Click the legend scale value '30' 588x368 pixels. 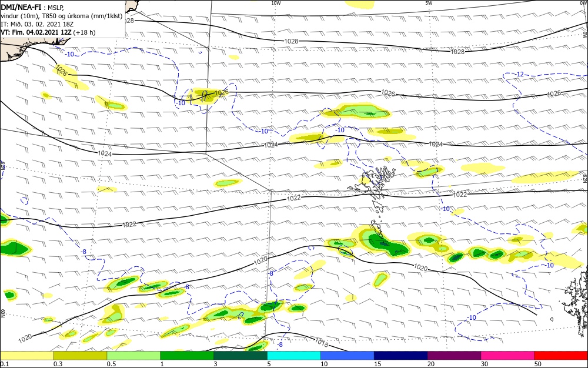click(x=485, y=364)
